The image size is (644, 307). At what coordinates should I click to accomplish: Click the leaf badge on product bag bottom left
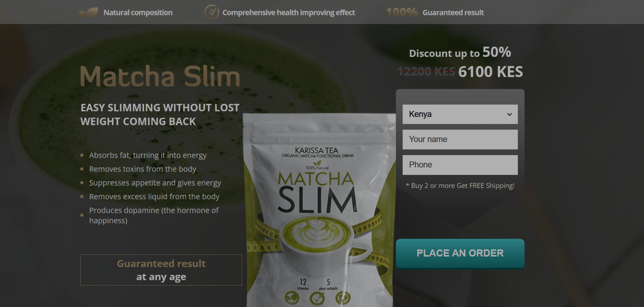pyautogui.click(x=292, y=298)
